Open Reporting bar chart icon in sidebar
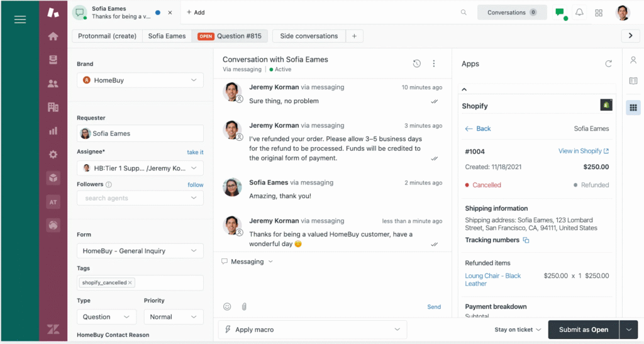Image resolution: width=644 pixels, height=344 pixels. tap(53, 131)
